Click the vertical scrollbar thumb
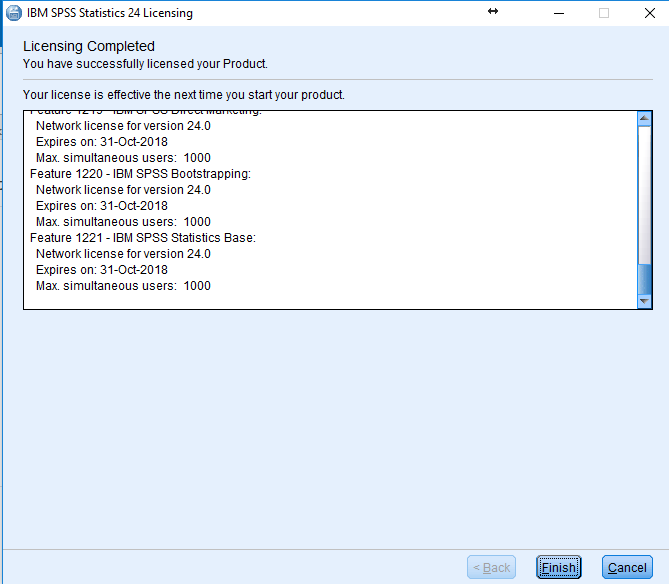The width and height of the screenshot is (669, 584). click(x=644, y=278)
